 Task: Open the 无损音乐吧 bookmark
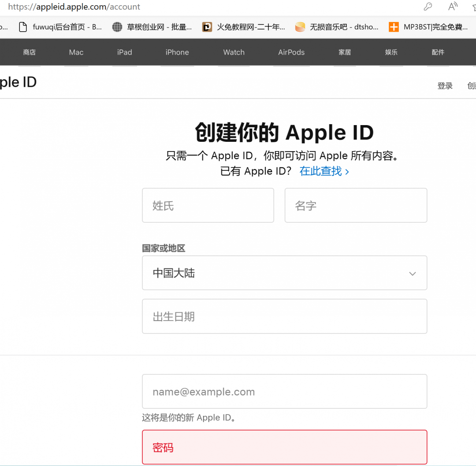[337, 27]
